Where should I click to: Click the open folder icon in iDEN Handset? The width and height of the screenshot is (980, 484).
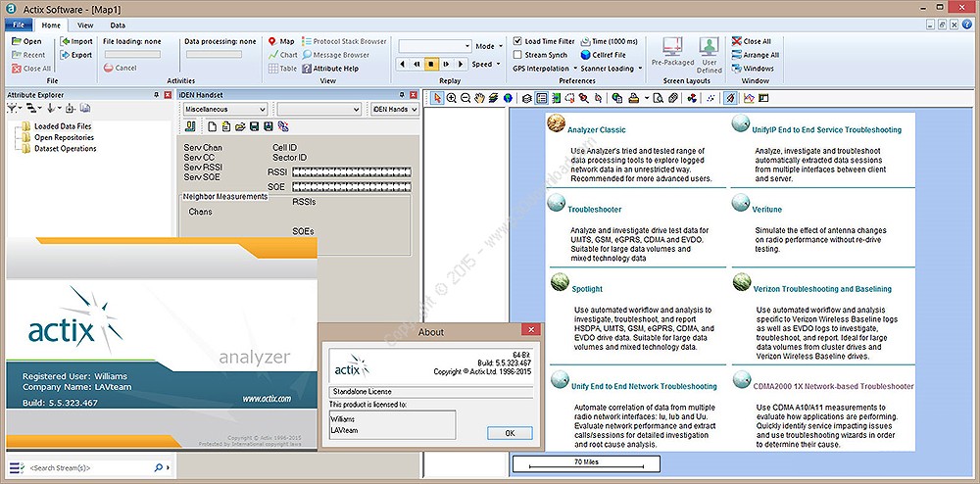tap(240, 126)
